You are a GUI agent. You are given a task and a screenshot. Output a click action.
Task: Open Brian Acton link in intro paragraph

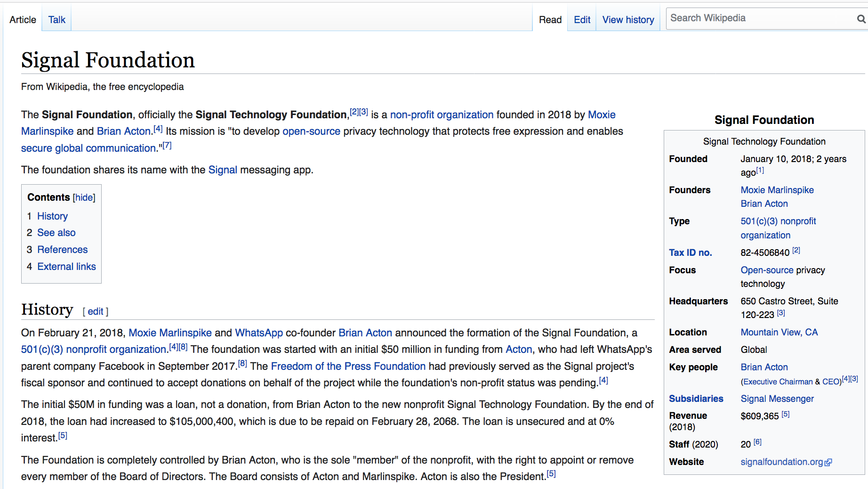click(124, 131)
